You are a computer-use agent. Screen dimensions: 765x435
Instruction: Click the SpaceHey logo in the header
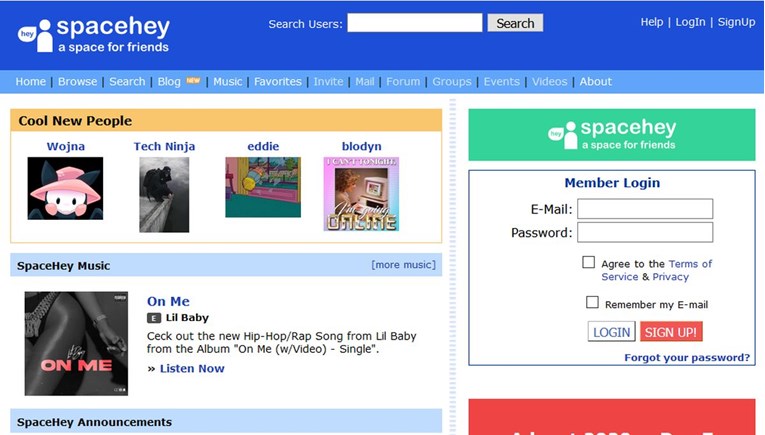coord(94,35)
